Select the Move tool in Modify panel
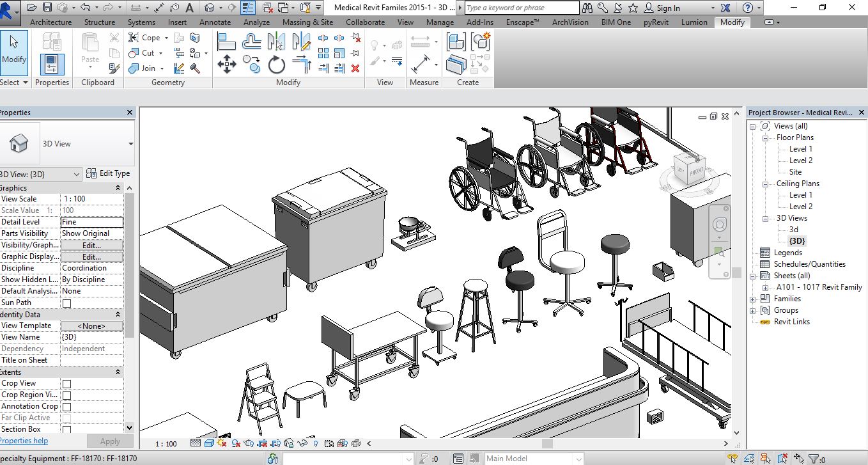 coord(227,64)
